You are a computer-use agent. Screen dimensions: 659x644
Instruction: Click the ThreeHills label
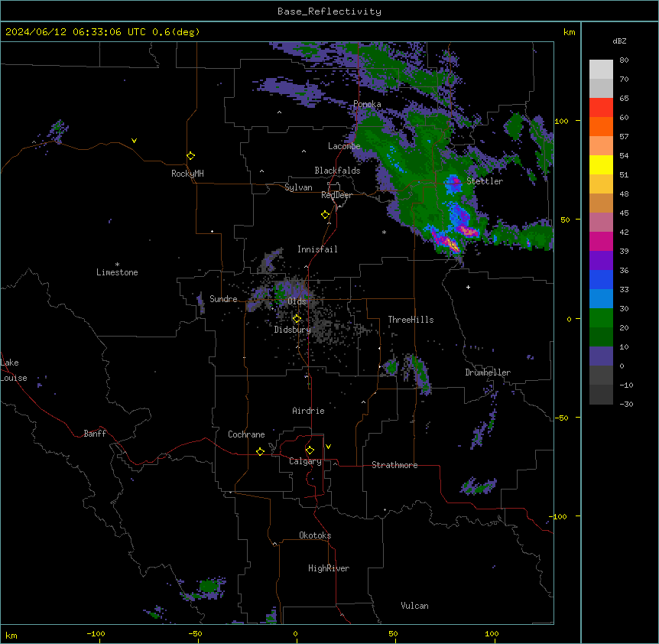[411, 320]
